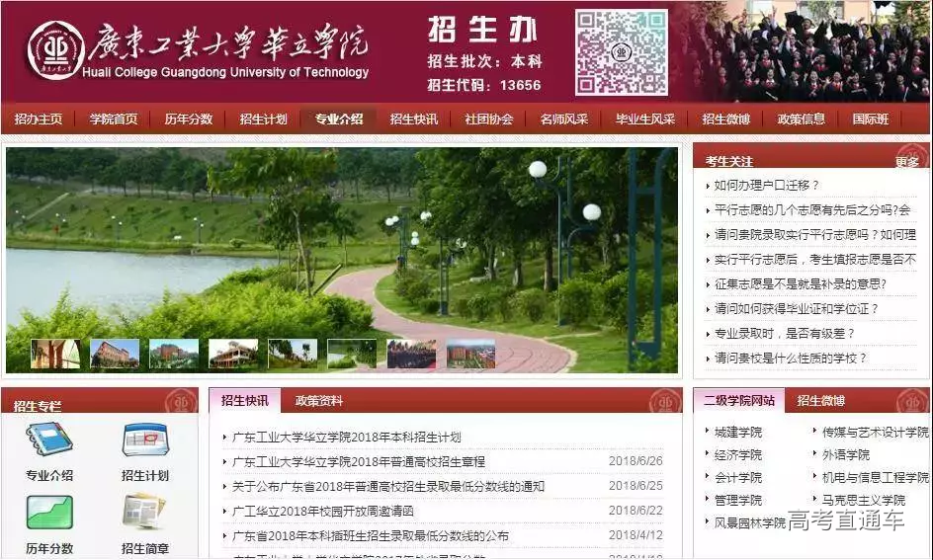Open the 城建学院 college link
Viewport: 933px width, 560px height.
(738, 432)
